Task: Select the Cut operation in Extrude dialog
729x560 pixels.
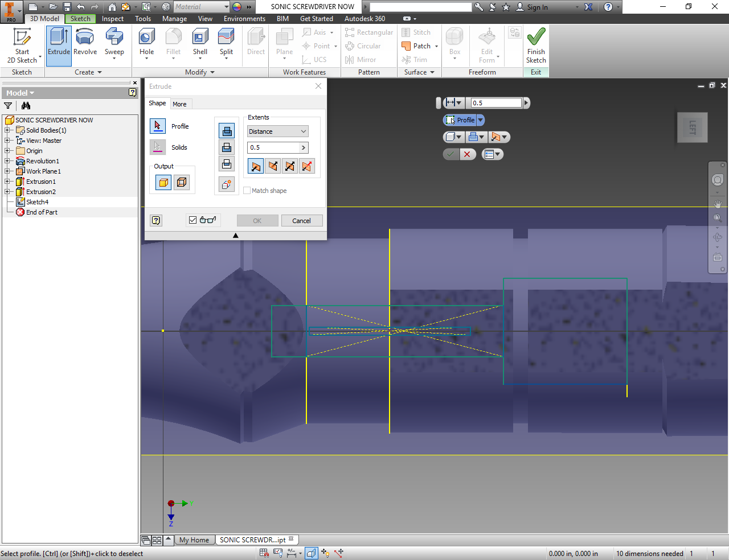Action: (227, 147)
